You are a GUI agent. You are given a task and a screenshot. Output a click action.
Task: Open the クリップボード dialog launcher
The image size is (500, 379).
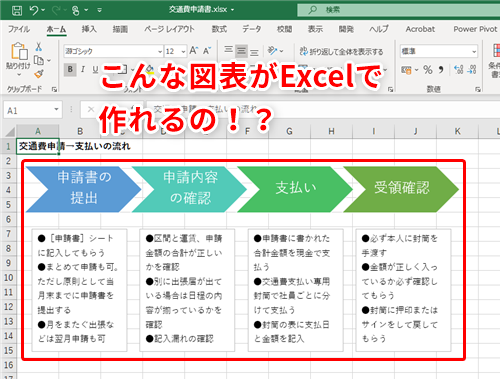[x=54, y=89]
